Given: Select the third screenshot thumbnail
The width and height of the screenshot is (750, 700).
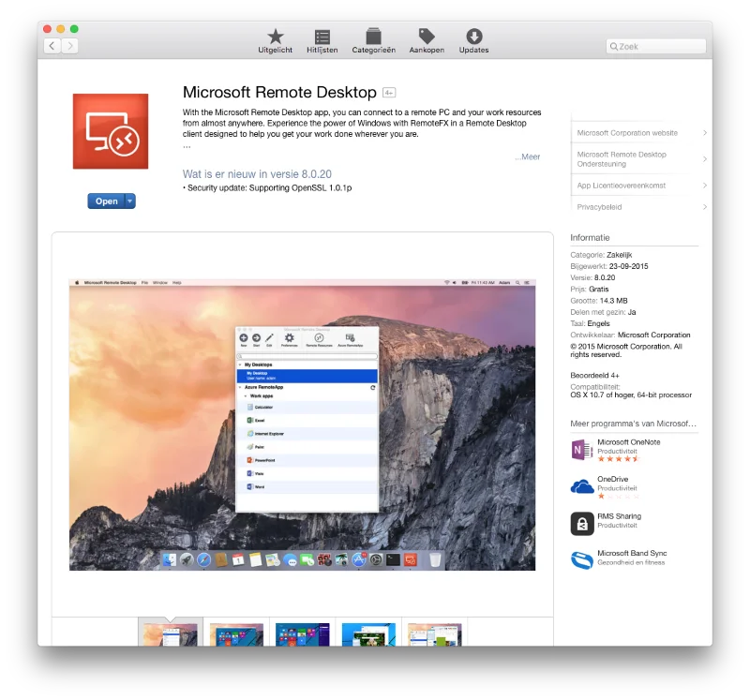Looking at the screenshot, I should 302,633.
